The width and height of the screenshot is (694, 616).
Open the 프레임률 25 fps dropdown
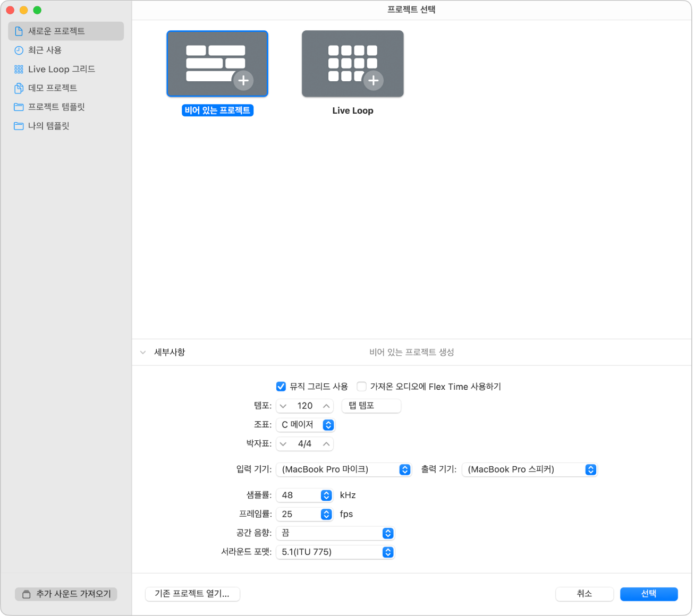click(305, 514)
